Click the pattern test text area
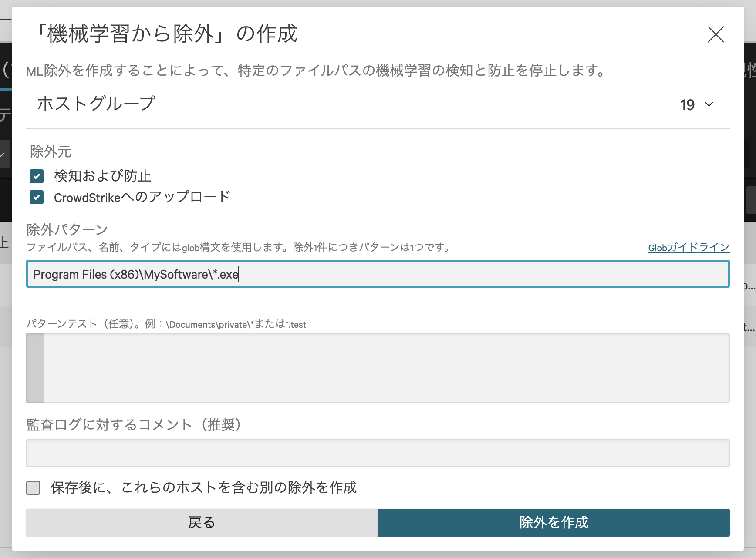This screenshot has height=558, width=756. pos(378,368)
